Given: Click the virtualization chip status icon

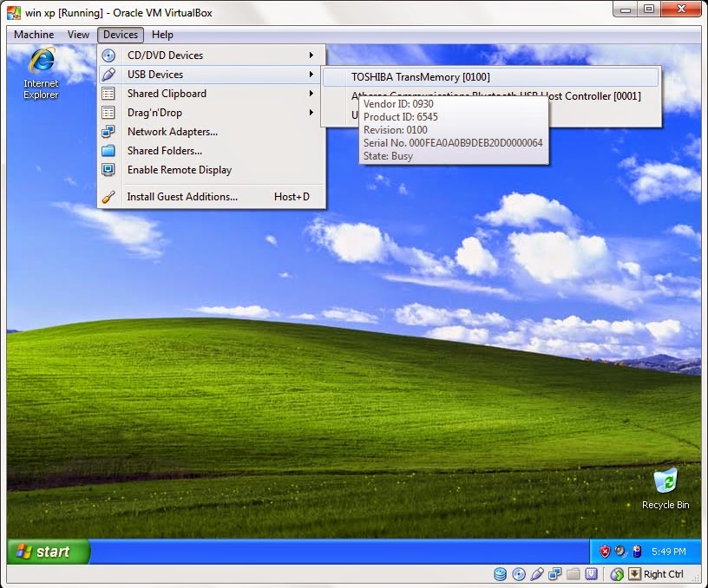Looking at the screenshot, I should (591, 574).
